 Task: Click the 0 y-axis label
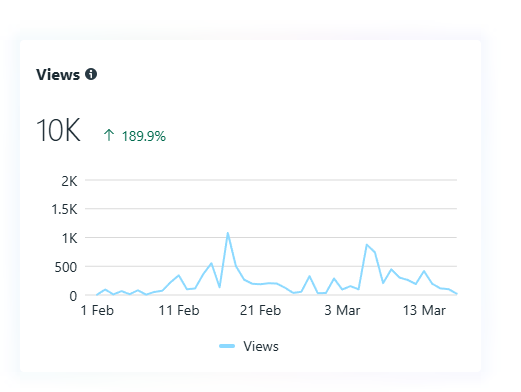73,296
